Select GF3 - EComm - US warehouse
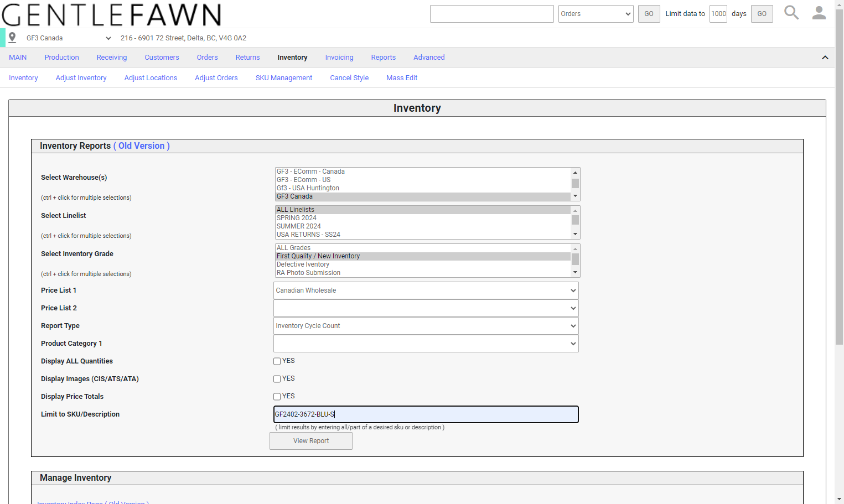 pos(423,180)
